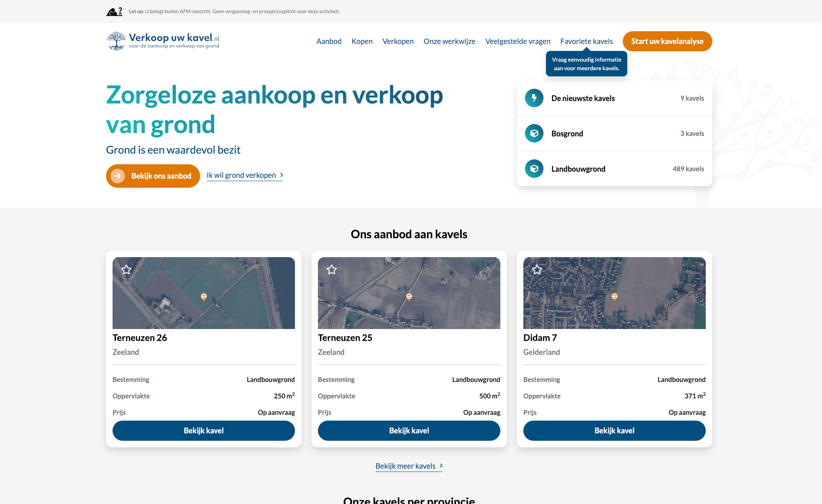Image resolution: width=822 pixels, height=504 pixels.
Task: Click the Vraag eenvoudig informatie tooltip
Action: pos(587,64)
